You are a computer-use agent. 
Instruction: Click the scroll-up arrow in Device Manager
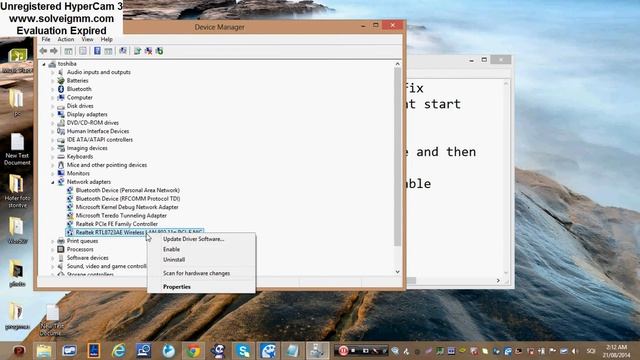[x=397, y=64]
